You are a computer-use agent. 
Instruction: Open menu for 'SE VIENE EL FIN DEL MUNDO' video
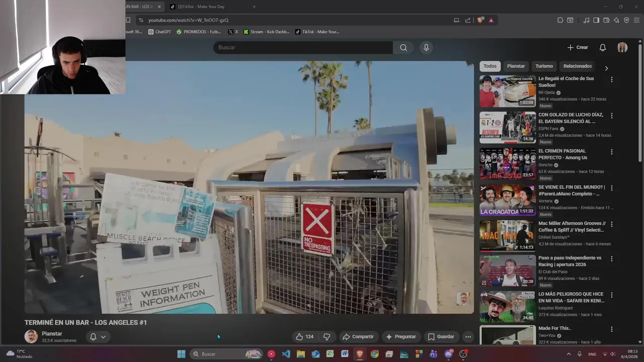[612, 188]
